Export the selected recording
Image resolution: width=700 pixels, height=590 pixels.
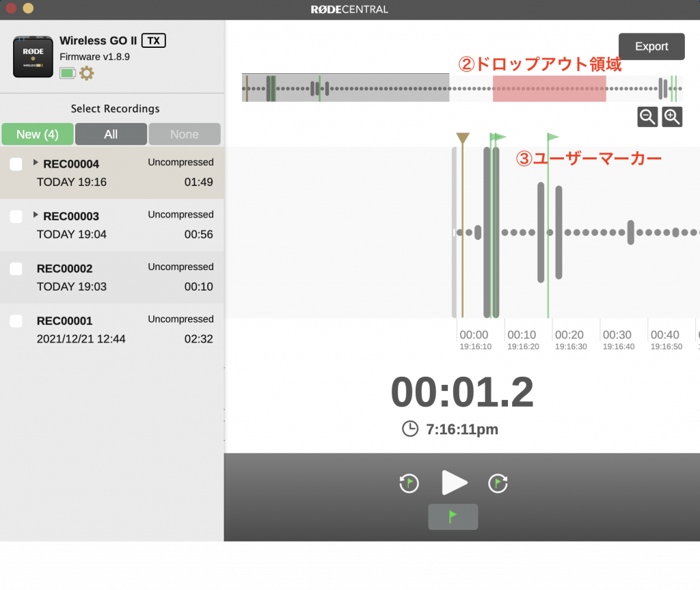coord(651,46)
